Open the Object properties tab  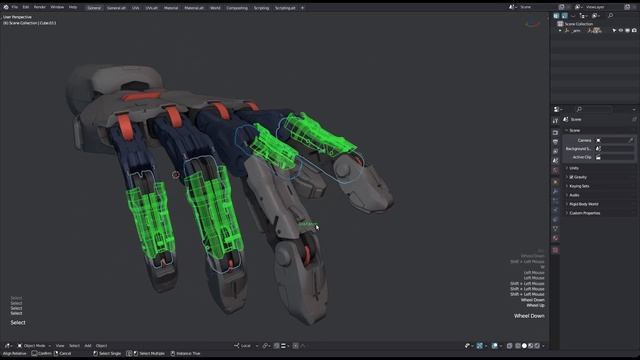click(556, 182)
